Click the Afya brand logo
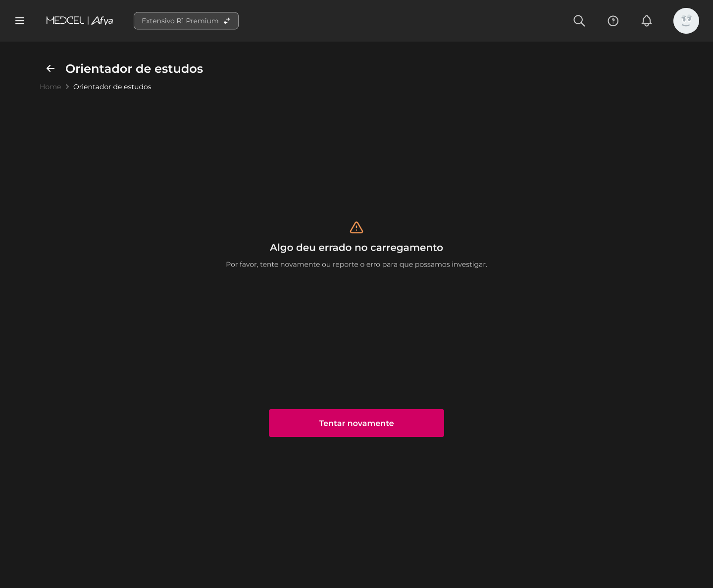The image size is (713, 588). (x=102, y=21)
